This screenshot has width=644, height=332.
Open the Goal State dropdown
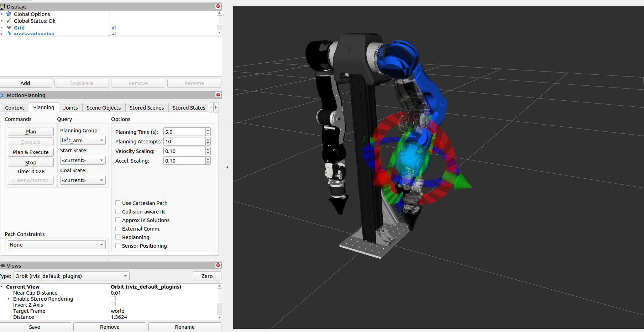coord(83,180)
